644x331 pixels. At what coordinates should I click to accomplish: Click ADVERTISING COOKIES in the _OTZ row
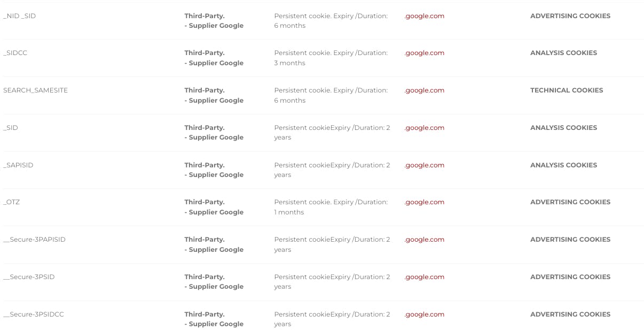pyautogui.click(x=570, y=202)
